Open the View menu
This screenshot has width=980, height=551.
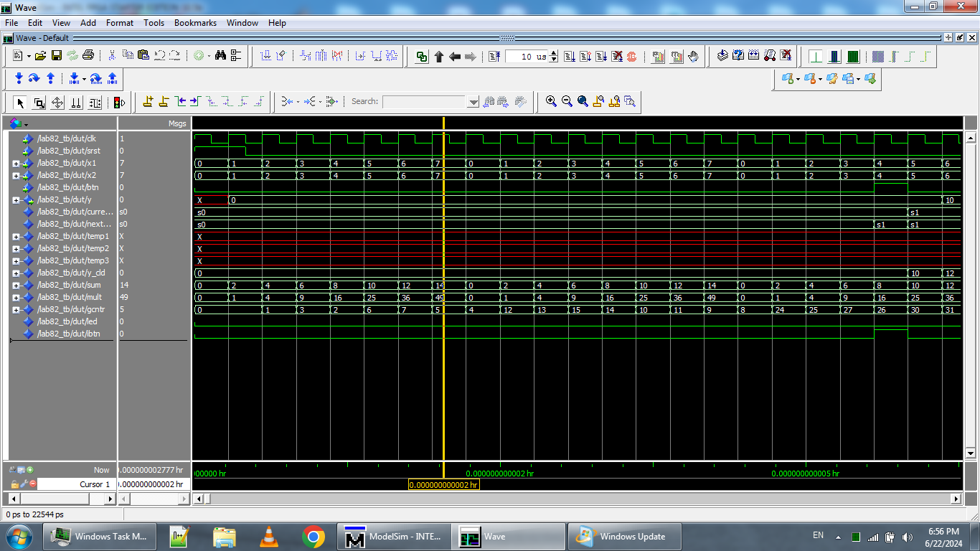coord(62,23)
